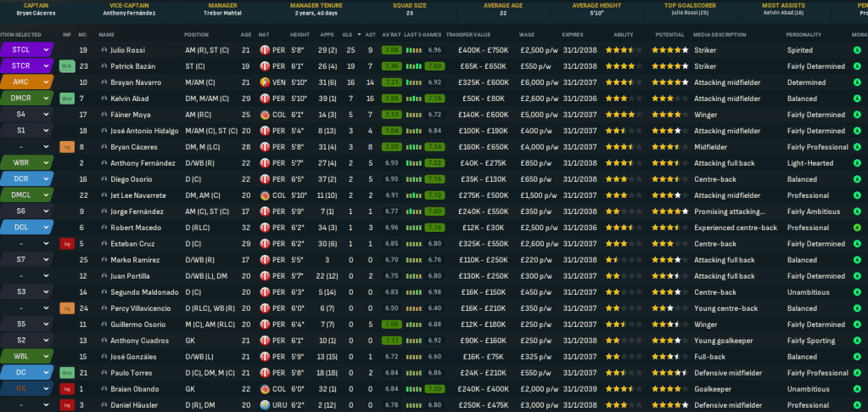Click Patrick Bazán's green Wnt status badge

67,66
